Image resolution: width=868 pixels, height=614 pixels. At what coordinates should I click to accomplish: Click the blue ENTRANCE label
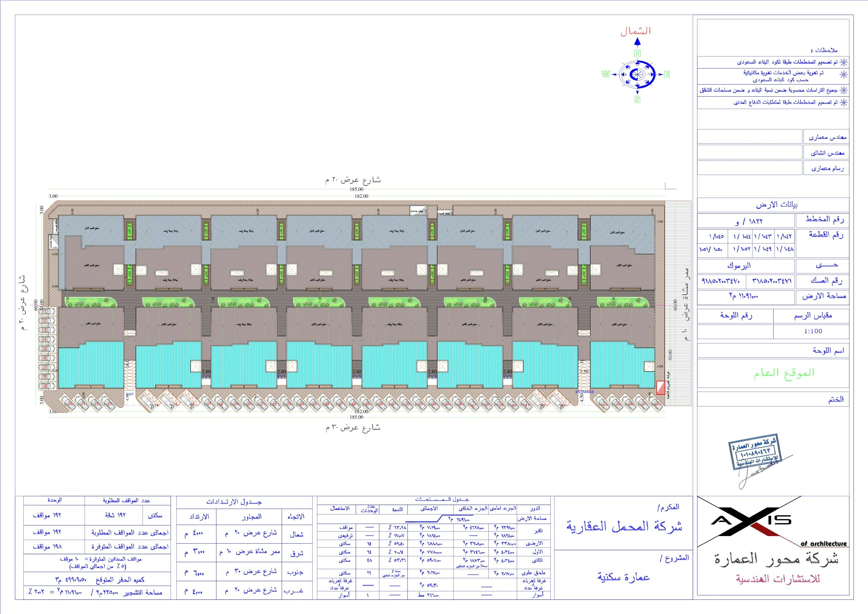[x=584, y=392]
